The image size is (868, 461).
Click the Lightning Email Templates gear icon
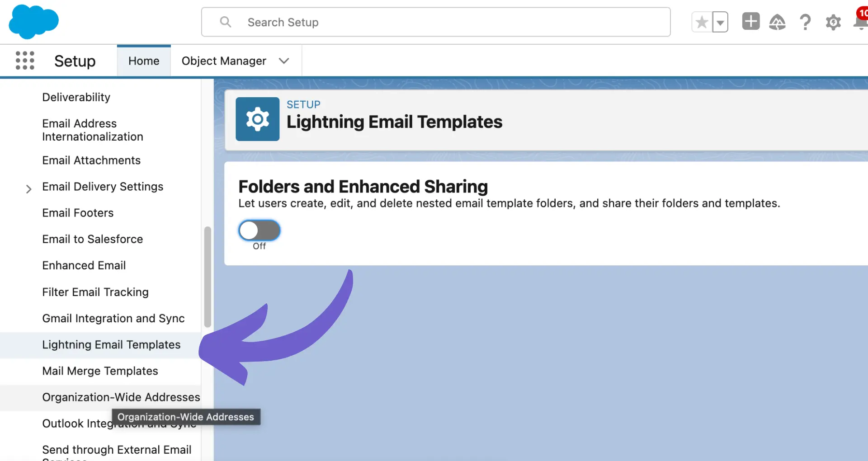click(x=258, y=119)
